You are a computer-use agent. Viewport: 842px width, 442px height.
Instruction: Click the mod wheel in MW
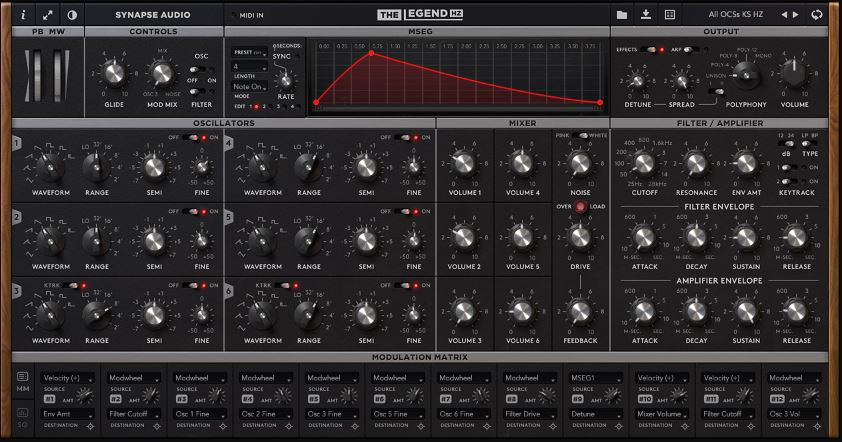59,76
